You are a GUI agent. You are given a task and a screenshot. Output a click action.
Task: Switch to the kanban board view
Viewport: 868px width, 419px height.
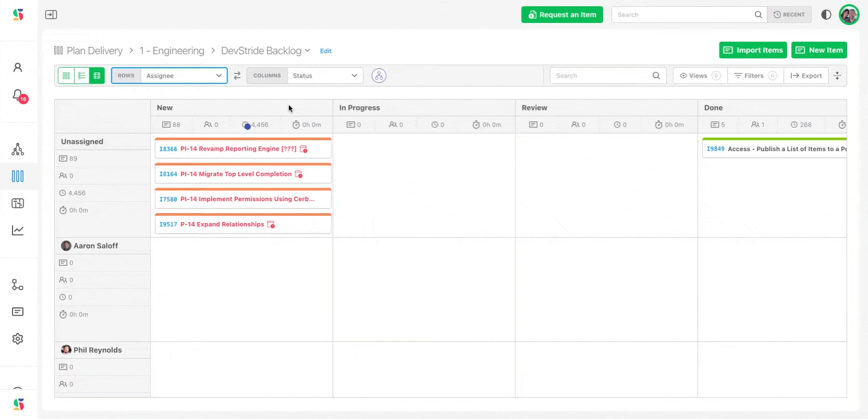(x=66, y=76)
